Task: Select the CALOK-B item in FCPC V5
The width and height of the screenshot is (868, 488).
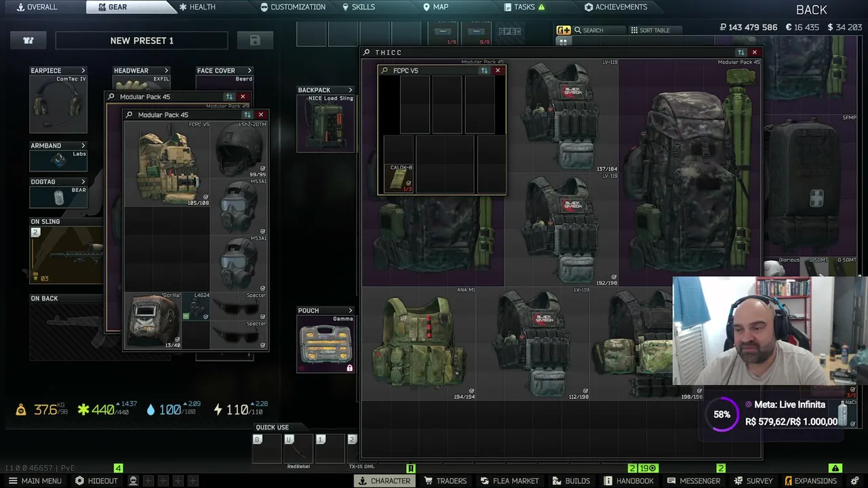Action: pyautogui.click(x=399, y=179)
